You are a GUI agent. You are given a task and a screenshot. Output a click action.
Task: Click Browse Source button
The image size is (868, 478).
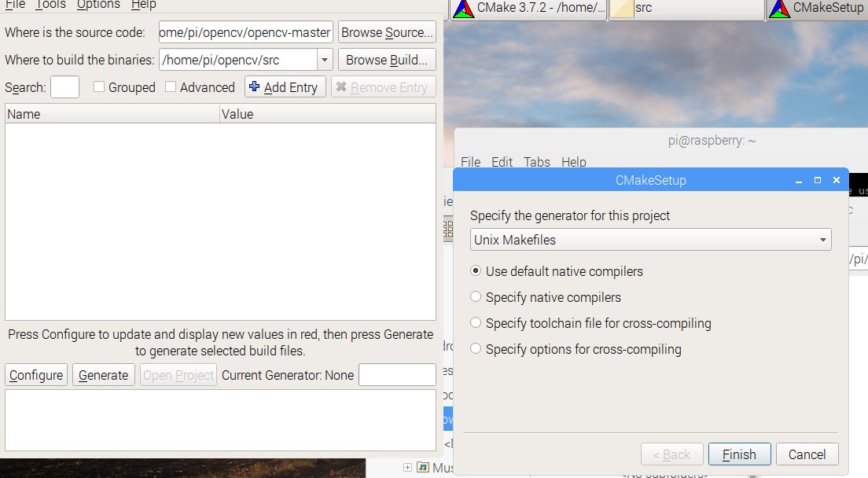[387, 33]
